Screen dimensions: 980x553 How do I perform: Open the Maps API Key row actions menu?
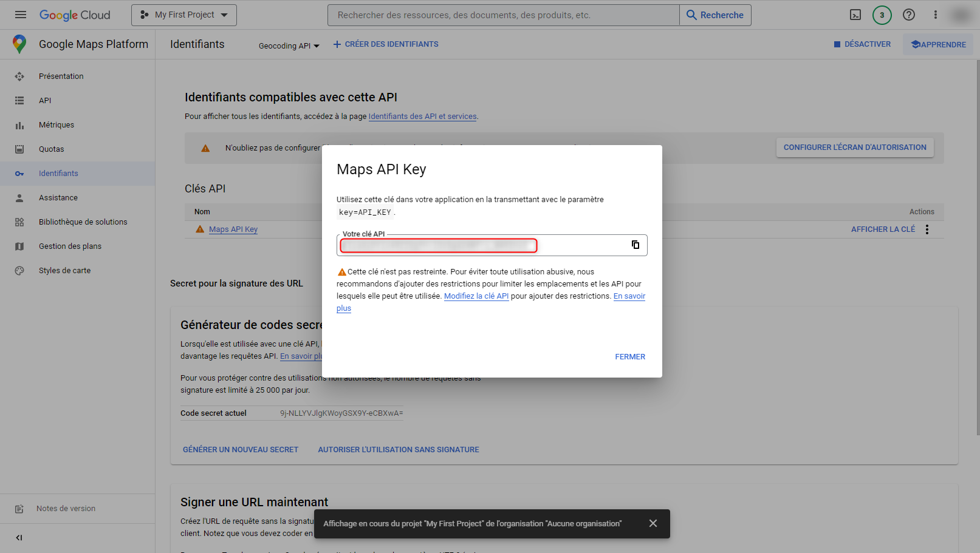927,229
